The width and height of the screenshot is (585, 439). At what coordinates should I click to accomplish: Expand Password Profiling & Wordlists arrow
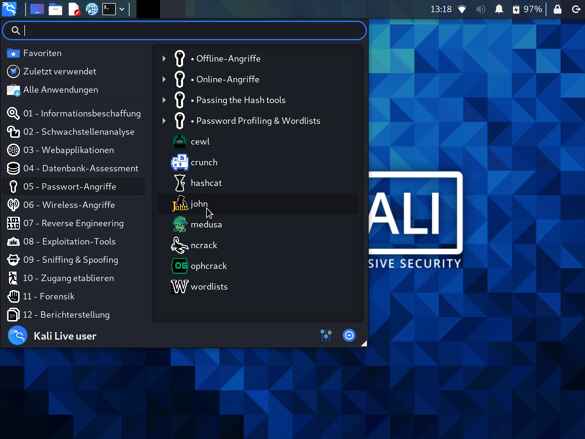(164, 120)
